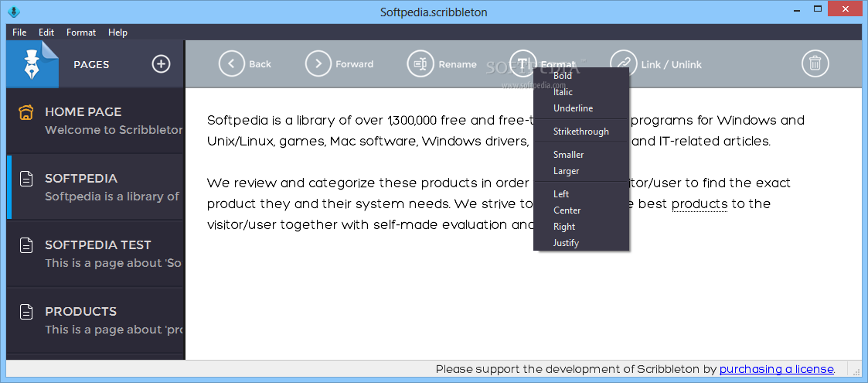This screenshot has width=868, height=383.
Task: Click the Softpedia page document icon
Action: click(26, 179)
